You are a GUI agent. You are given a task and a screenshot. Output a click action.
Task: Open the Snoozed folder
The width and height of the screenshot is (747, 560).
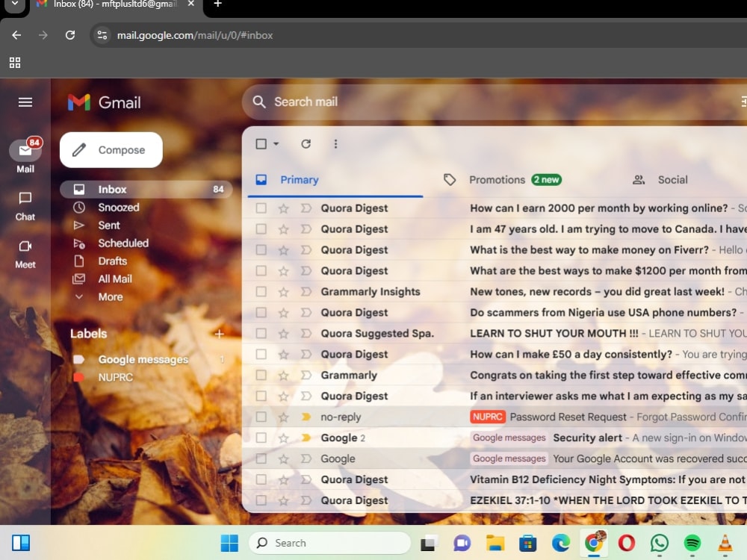(119, 208)
